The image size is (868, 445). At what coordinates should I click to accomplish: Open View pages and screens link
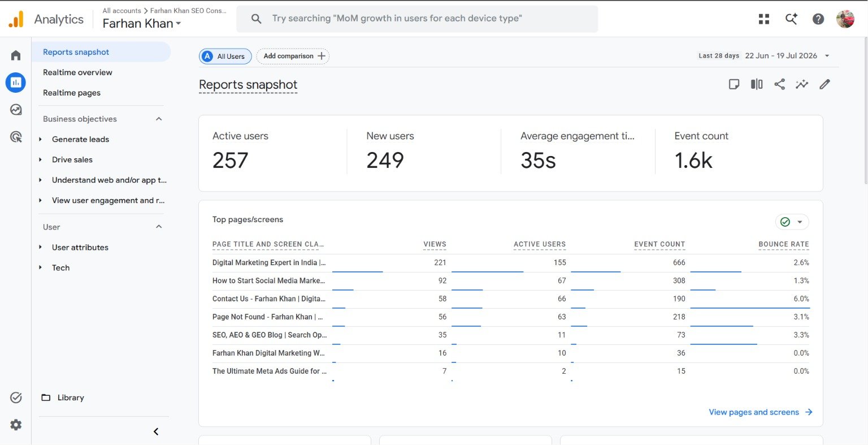[x=761, y=412]
